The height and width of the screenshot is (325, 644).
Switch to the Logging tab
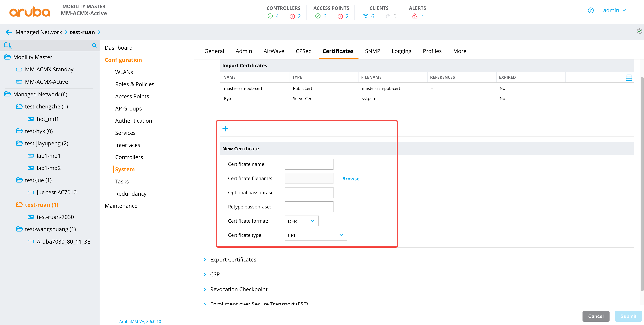pyautogui.click(x=401, y=51)
